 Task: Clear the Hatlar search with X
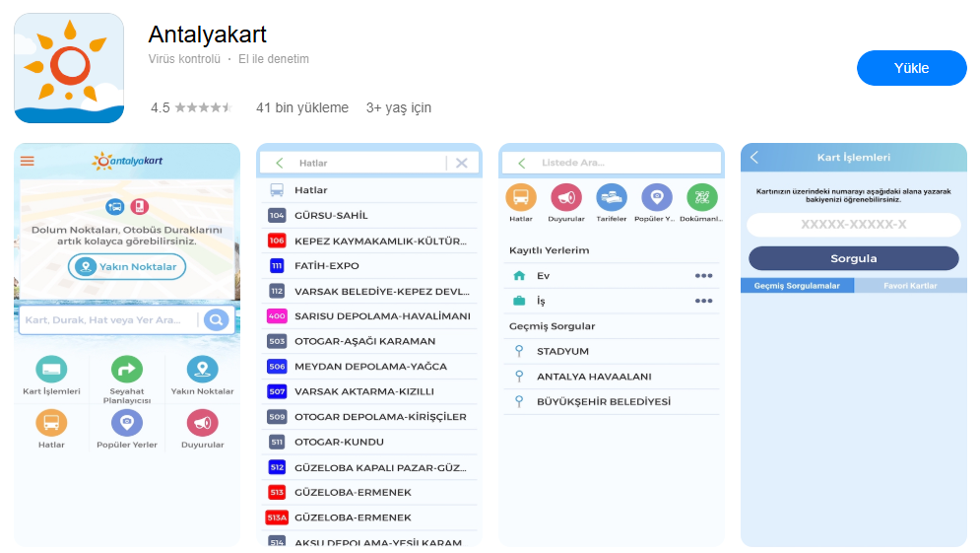tap(462, 163)
